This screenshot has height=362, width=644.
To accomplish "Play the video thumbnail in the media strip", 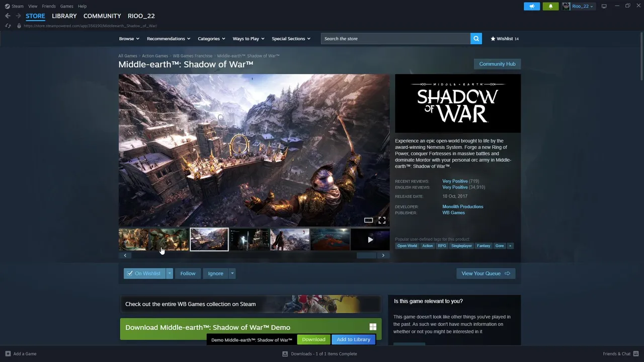I will (x=370, y=239).
